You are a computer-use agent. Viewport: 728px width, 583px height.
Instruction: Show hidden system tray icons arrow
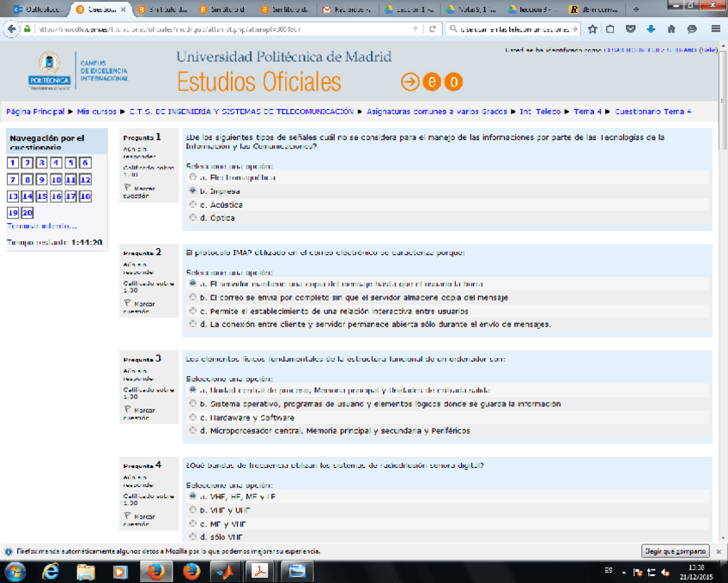pos(622,571)
